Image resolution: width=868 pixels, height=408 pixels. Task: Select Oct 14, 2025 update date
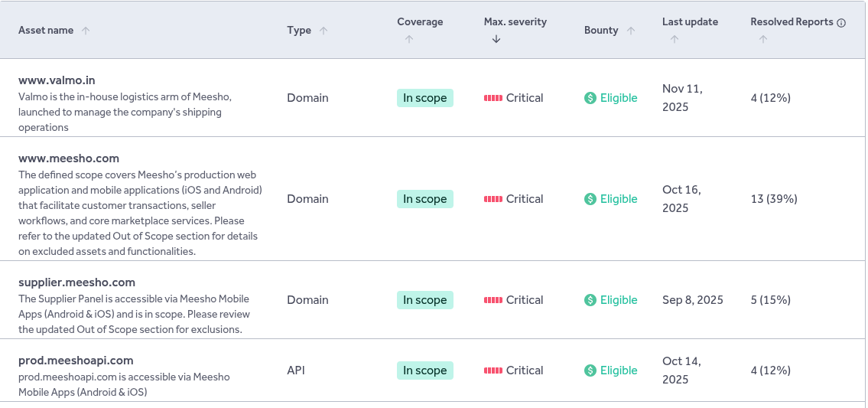pos(682,370)
